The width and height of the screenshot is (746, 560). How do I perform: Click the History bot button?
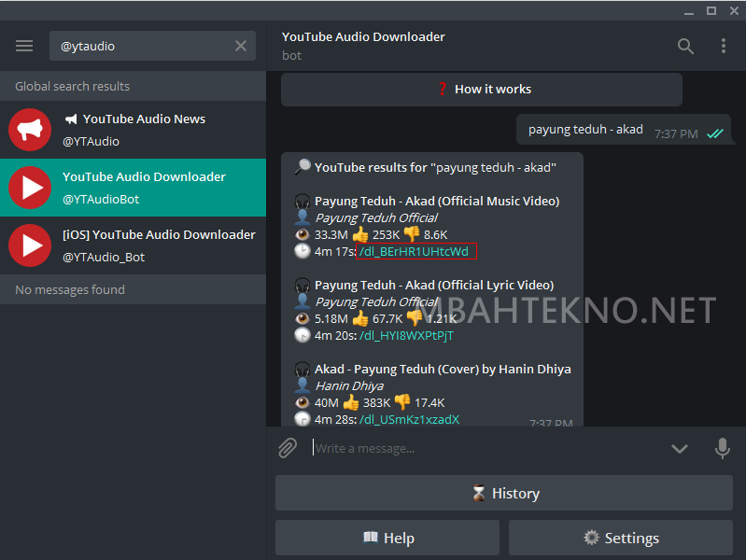point(504,494)
